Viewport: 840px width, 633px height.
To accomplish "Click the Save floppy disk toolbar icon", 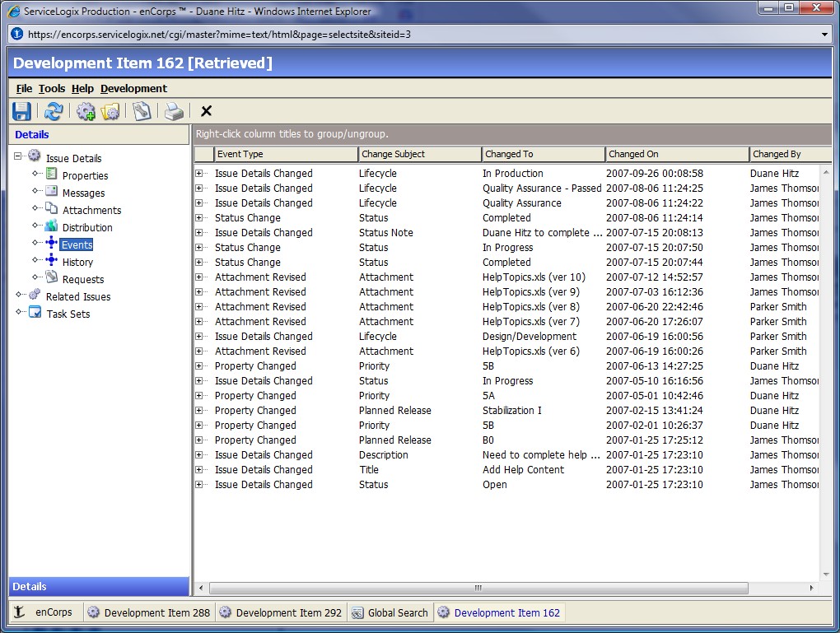I will click(x=21, y=111).
